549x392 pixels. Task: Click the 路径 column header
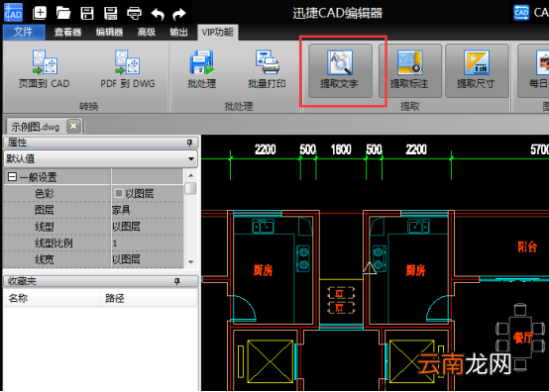pyautogui.click(x=115, y=298)
